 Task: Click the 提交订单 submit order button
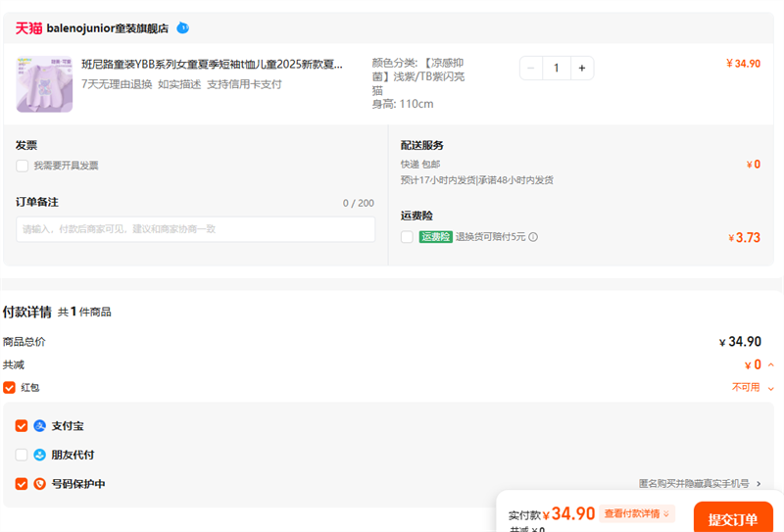[733, 518]
